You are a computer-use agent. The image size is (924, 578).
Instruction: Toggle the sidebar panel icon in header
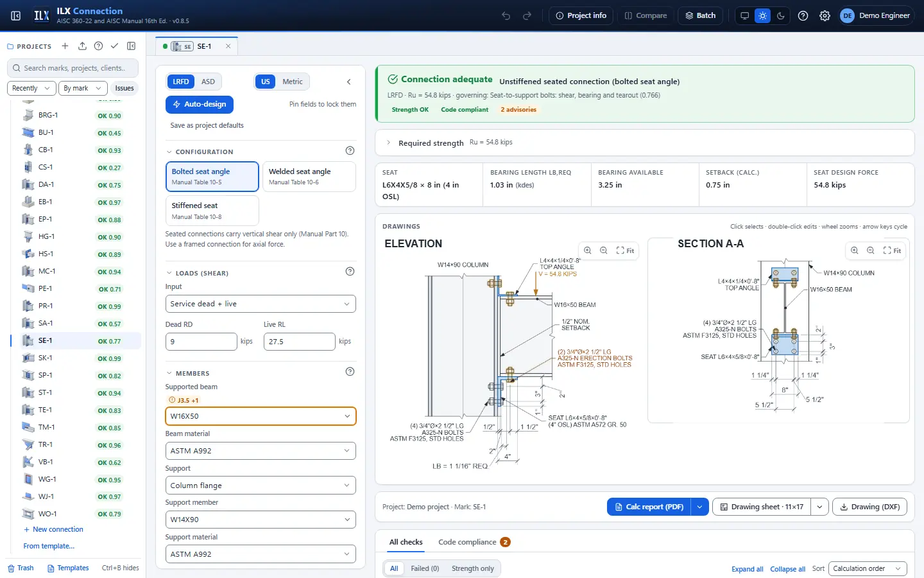click(x=16, y=15)
